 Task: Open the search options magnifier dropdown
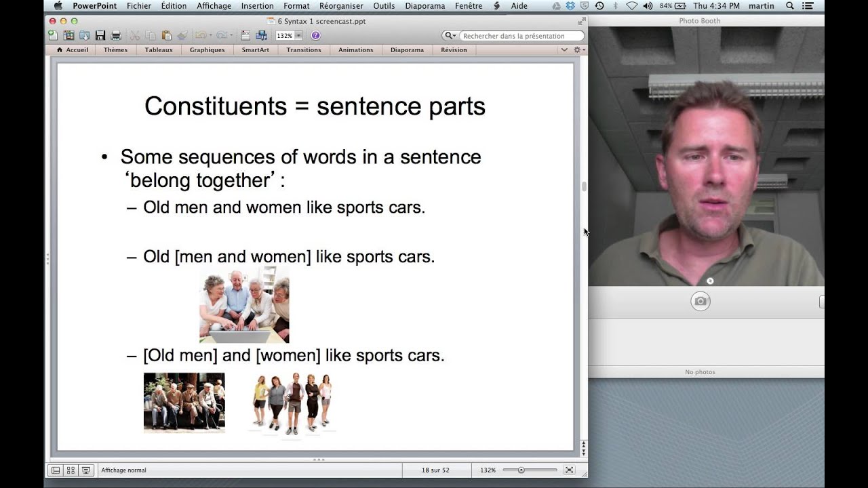click(450, 36)
